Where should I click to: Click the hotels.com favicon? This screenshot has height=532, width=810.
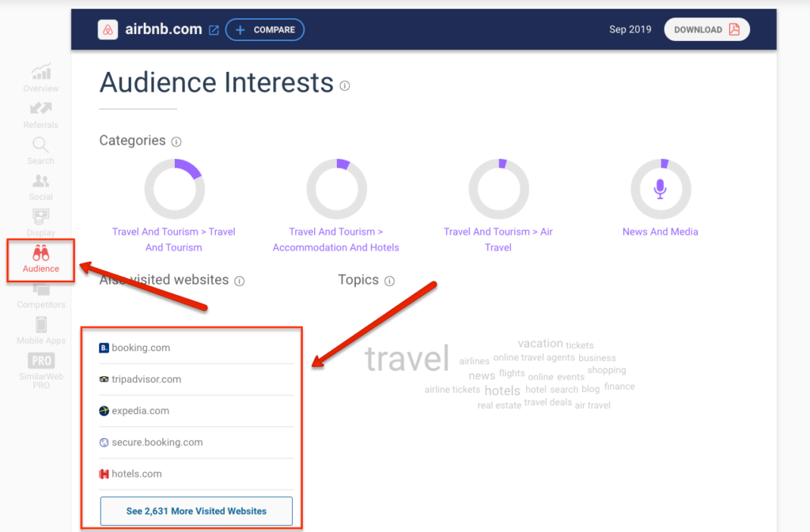104,474
